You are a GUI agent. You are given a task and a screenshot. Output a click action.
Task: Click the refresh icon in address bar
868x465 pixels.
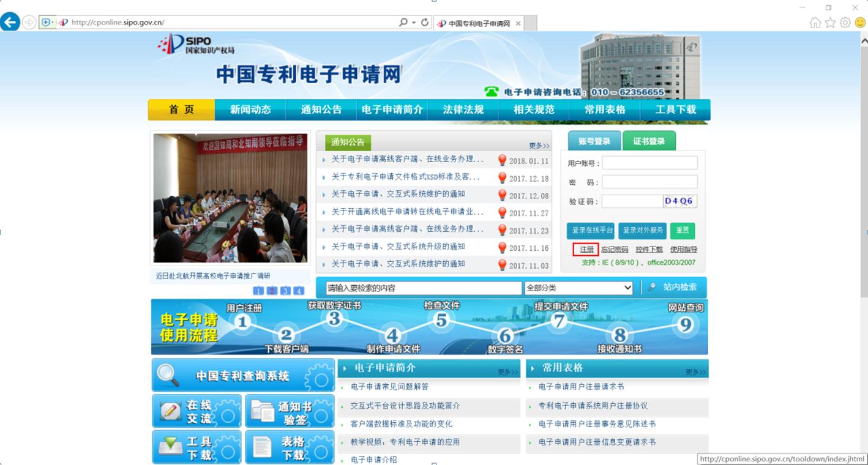[425, 23]
